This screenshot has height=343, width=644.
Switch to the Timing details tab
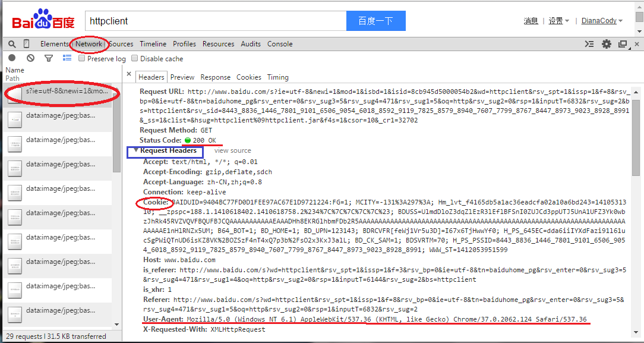(x=278, y=77)
